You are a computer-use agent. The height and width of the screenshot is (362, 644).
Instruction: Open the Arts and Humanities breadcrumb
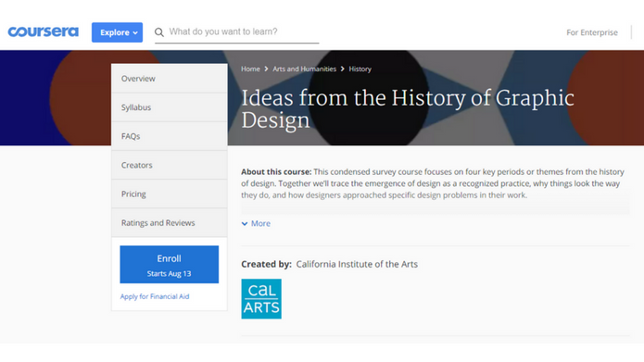coord(304,69)
